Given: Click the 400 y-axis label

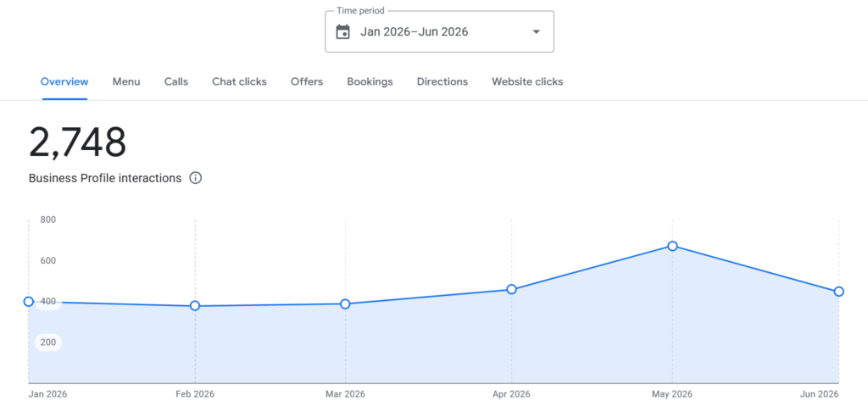Looking at the screenshot, I should click(48, 301).
